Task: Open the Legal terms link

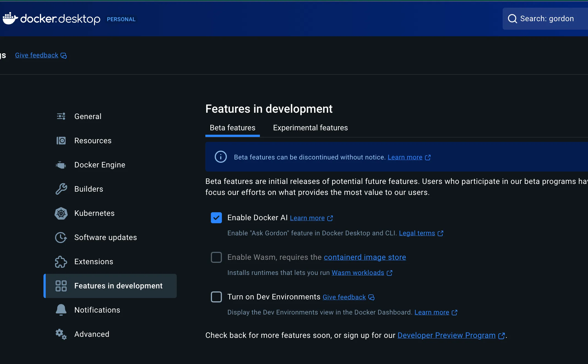Action: pyautogui.click(x=417, y=233)
